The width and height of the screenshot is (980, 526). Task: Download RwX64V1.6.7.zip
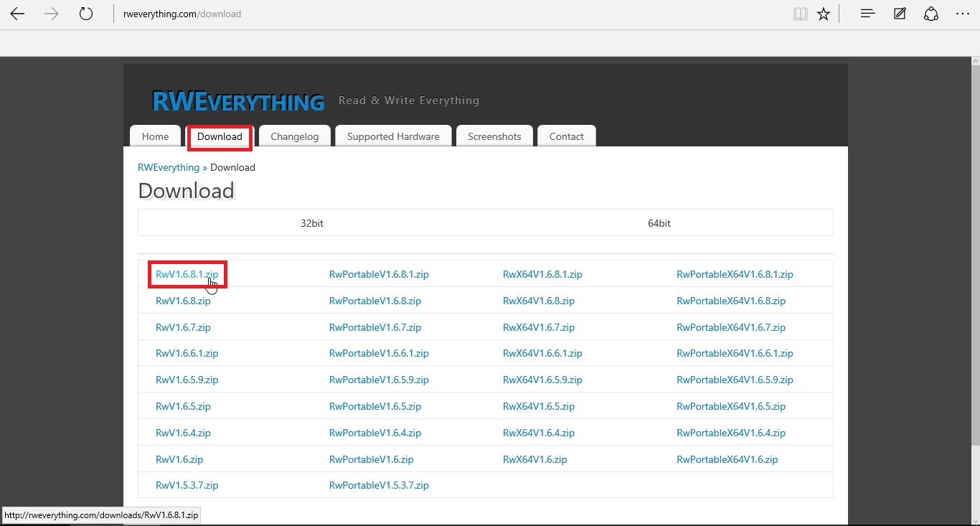click(539, 327)
